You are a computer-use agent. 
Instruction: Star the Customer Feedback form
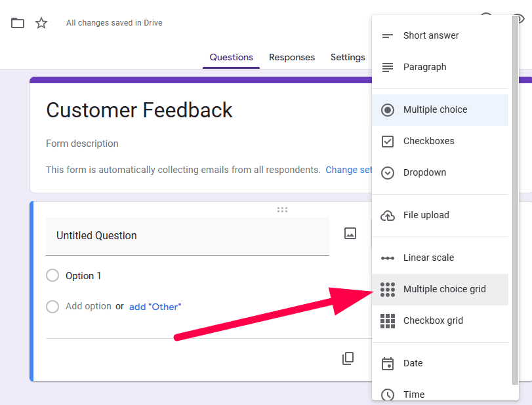[41, 22]
